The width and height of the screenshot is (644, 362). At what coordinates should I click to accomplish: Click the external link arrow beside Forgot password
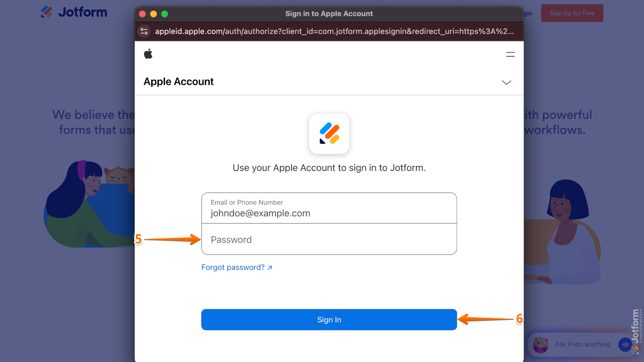pyautogui.click(x=270, y=267)
